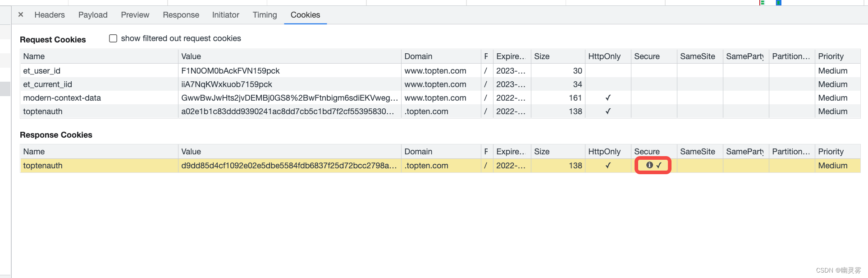Sort response cookies by Name header

99,152
